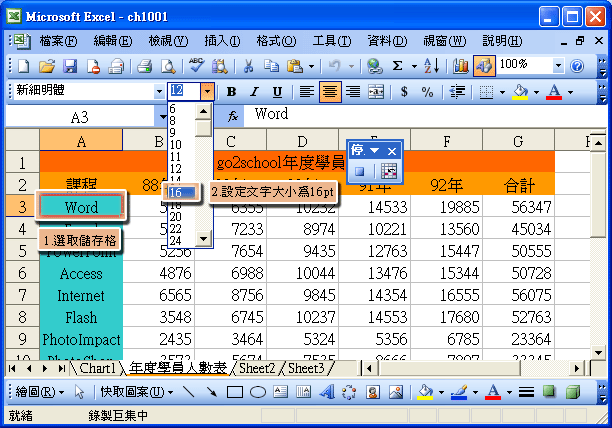Click the Stop Recording macro button
612x428 pixels.
[360, 171]
